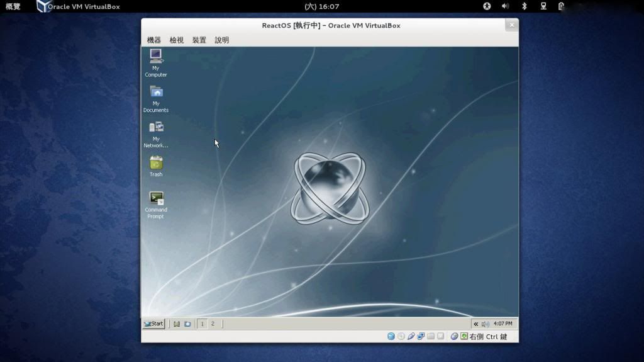Click the VirtualBox network adapter status icon
Screen dimensions: 644x362
point(421,336)
